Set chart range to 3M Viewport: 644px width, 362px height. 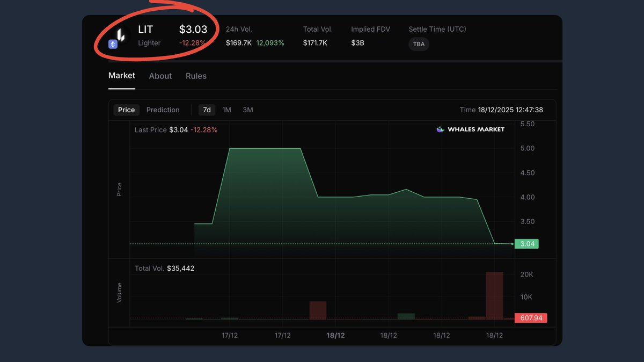tap(248, 110)
